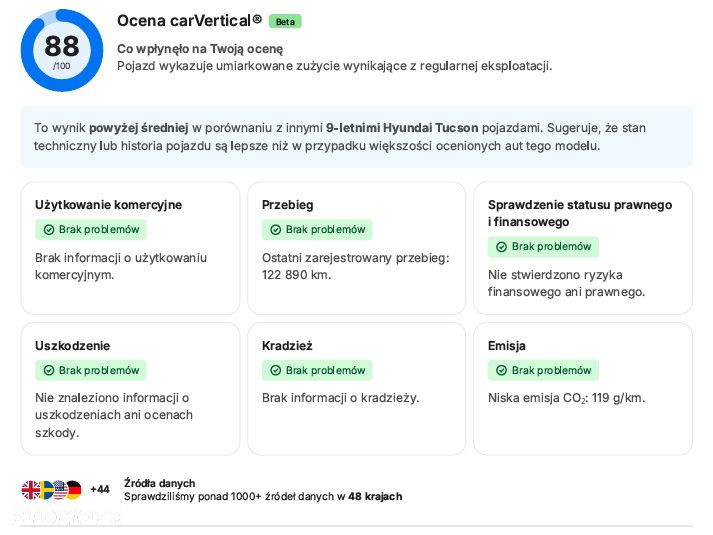Click the blue above-average comparison banner

coord(356,137)
